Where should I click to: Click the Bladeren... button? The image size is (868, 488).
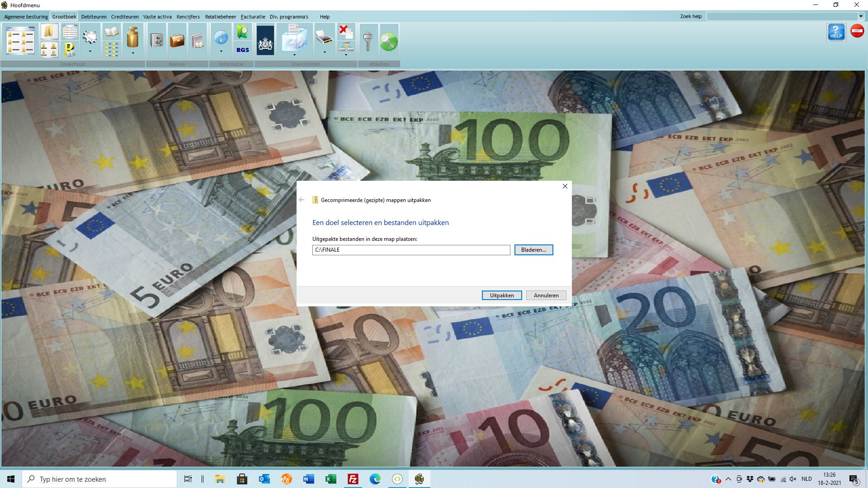533,250
